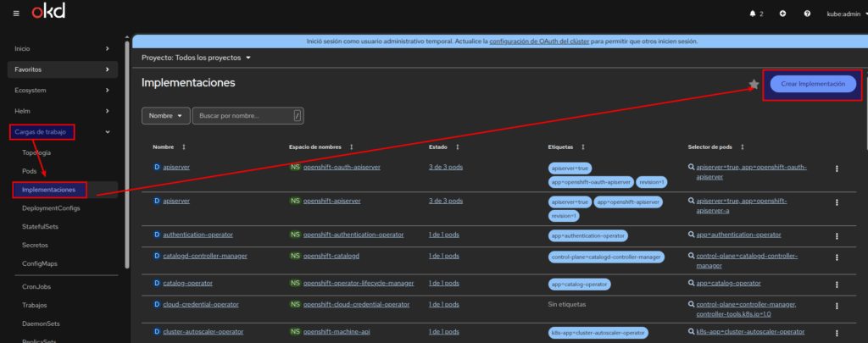Open kebab menu for authentication-operator row
This screenshot has height=343, width=868.
pyautogui.click(x=837, y=234)
